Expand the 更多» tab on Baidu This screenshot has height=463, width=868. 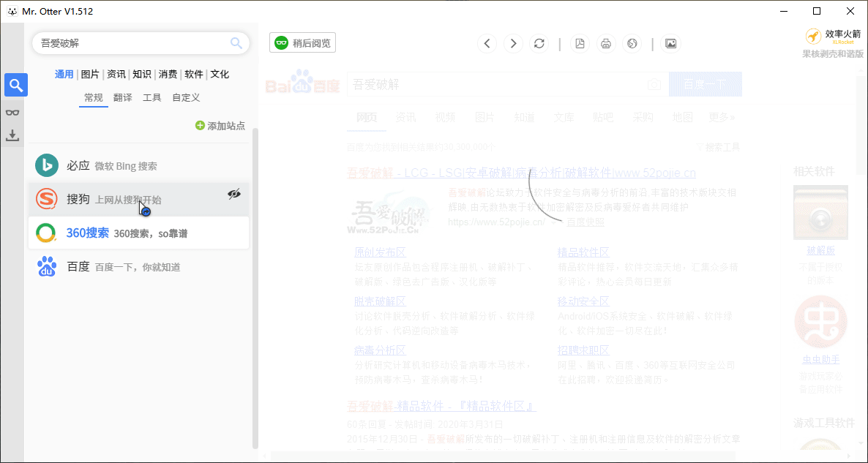(722, 117)
